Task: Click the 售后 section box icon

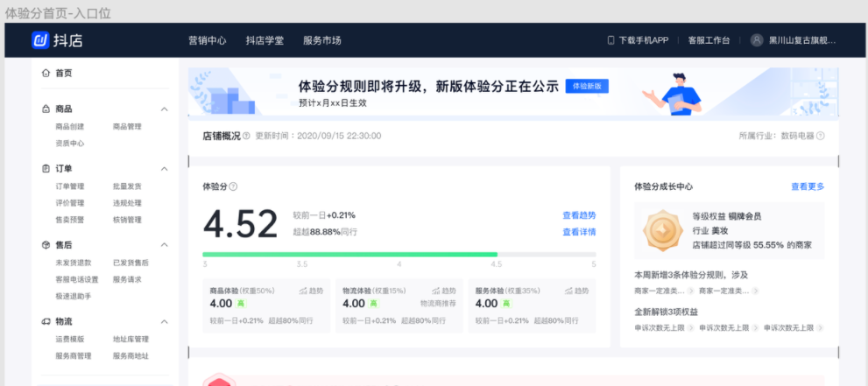Action: (x=46, y=245)
